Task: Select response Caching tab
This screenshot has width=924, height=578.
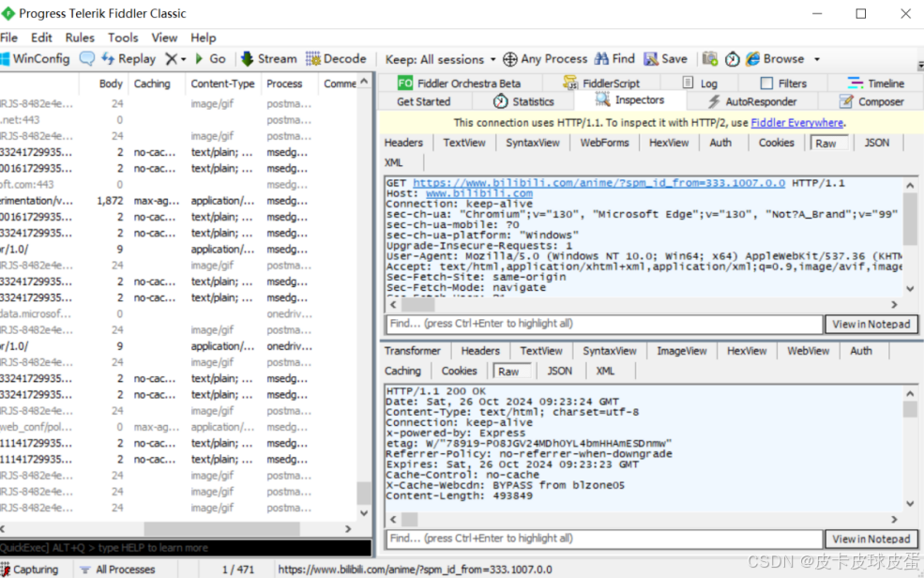Action: click(x=402, y=371)
